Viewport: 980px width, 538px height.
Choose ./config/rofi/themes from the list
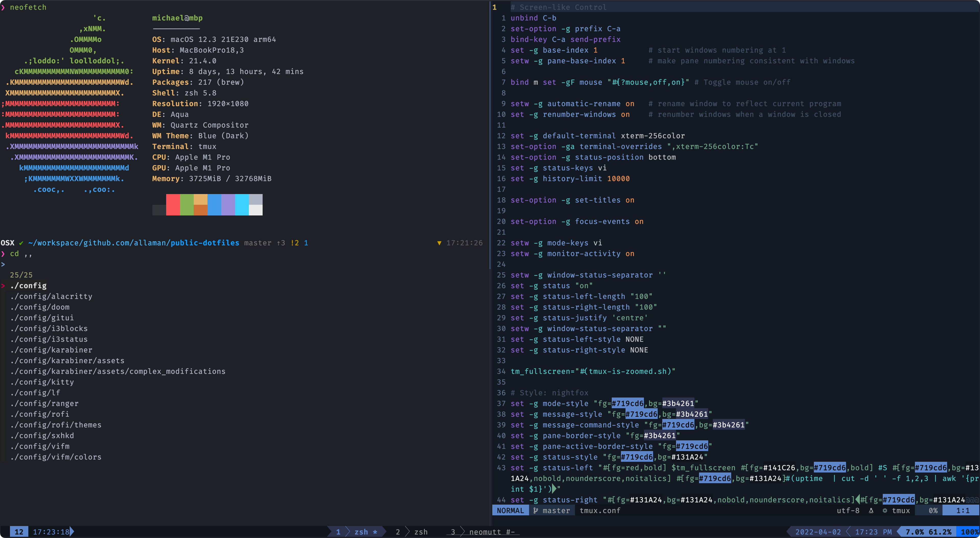tap(56, 425)
